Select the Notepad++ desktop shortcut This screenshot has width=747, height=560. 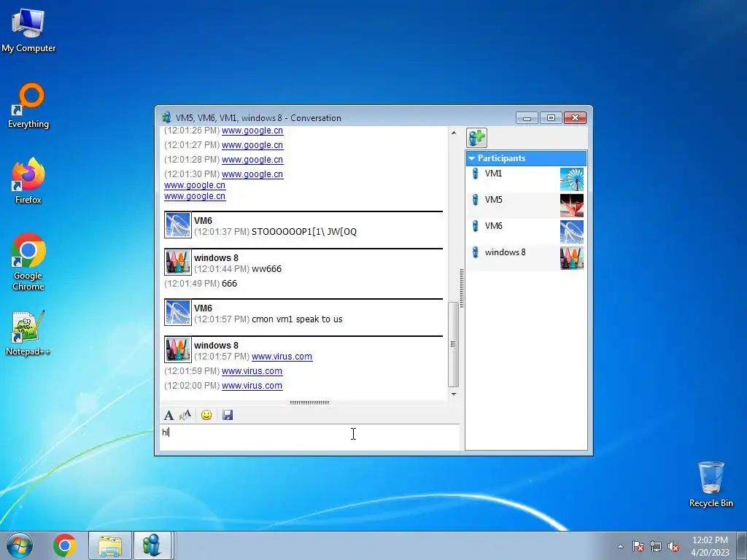28,332
